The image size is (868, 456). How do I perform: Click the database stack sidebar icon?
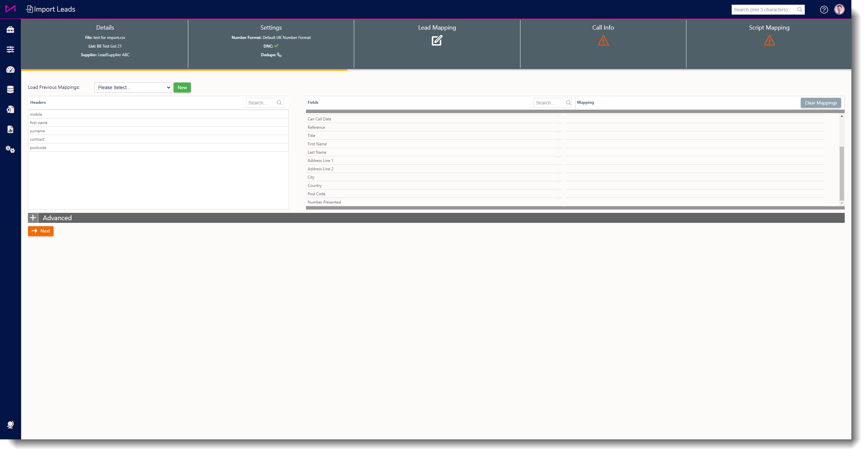pos(10,89)
